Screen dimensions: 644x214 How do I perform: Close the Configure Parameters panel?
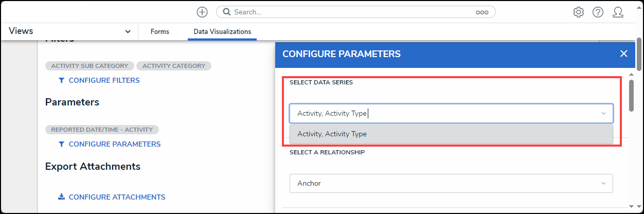623,53
